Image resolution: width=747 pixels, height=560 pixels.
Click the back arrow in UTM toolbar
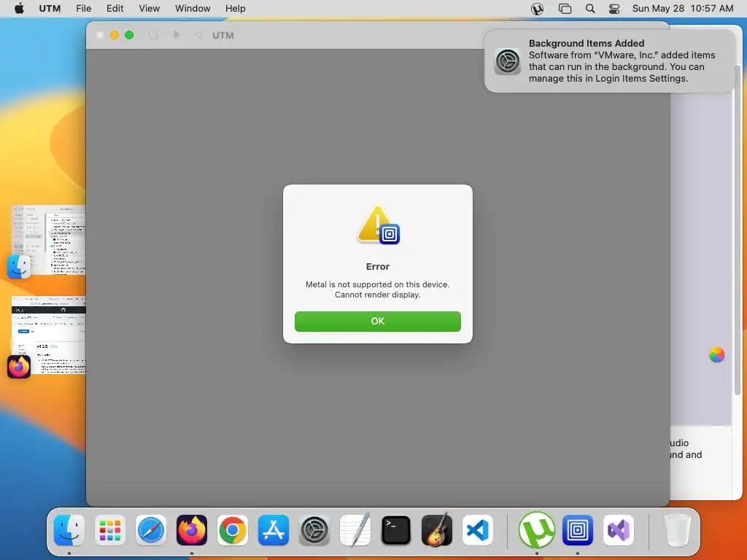click(198, 35)
